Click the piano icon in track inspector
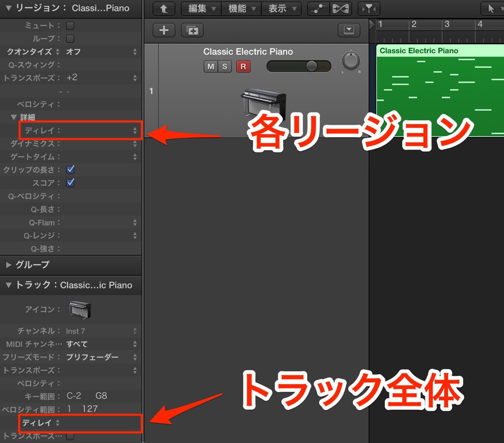The width and height of the screenshot is (504, 443). pos(80,309)
